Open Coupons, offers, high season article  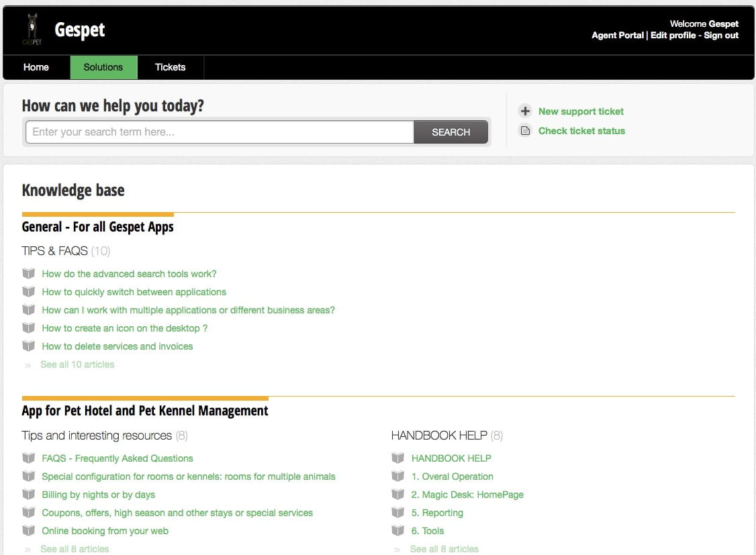tap(177, 513)
